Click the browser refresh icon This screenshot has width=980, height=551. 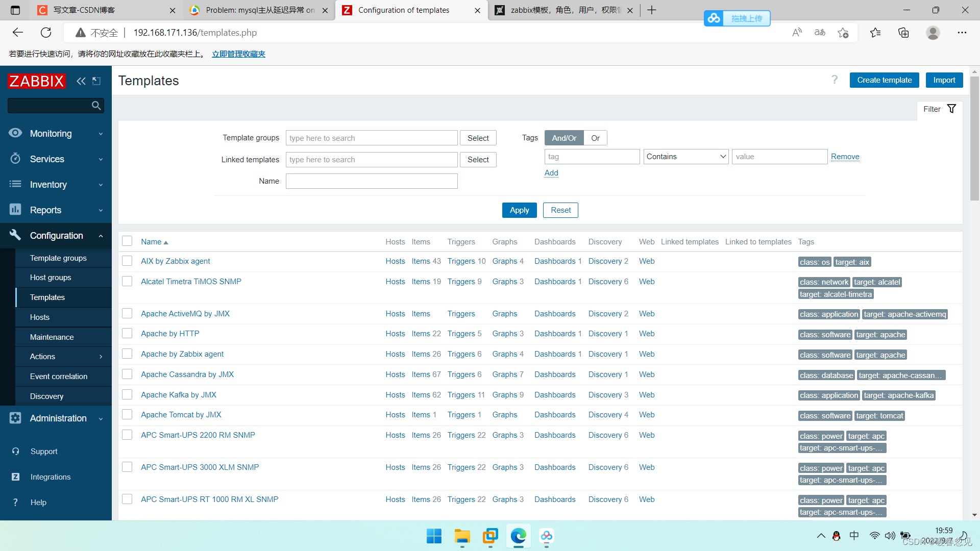(x=46, y=33)
